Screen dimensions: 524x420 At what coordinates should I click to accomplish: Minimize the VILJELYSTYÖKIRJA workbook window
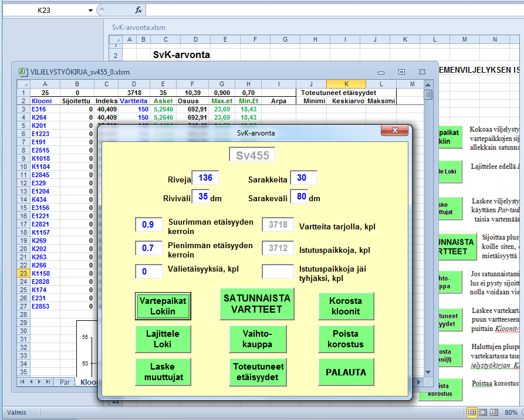[x=381, y=72]
